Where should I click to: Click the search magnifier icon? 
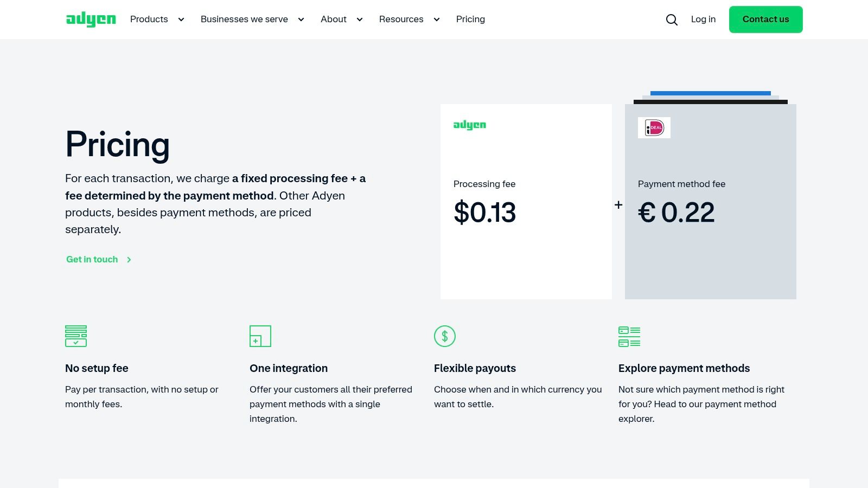pyautogui.click(x=672, y=20)
